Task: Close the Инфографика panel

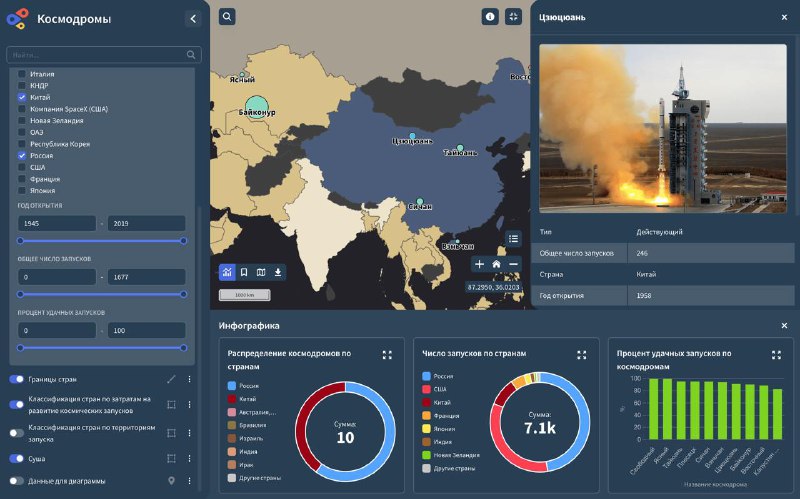Action: tap(784, 326)
